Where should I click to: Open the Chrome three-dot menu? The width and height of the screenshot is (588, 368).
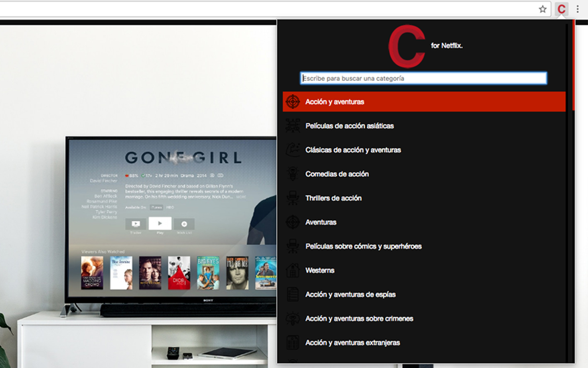[577, 9]
